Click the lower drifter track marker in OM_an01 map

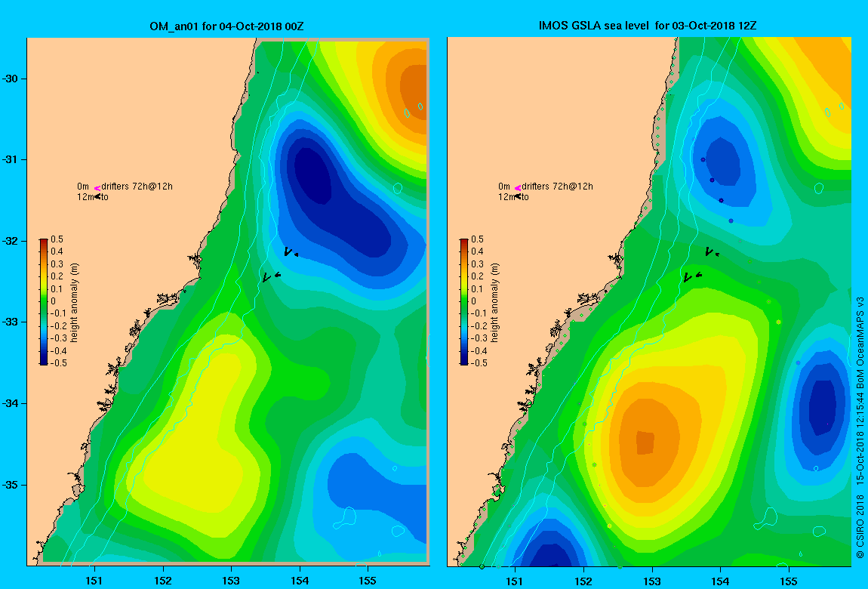coord(271,276)
